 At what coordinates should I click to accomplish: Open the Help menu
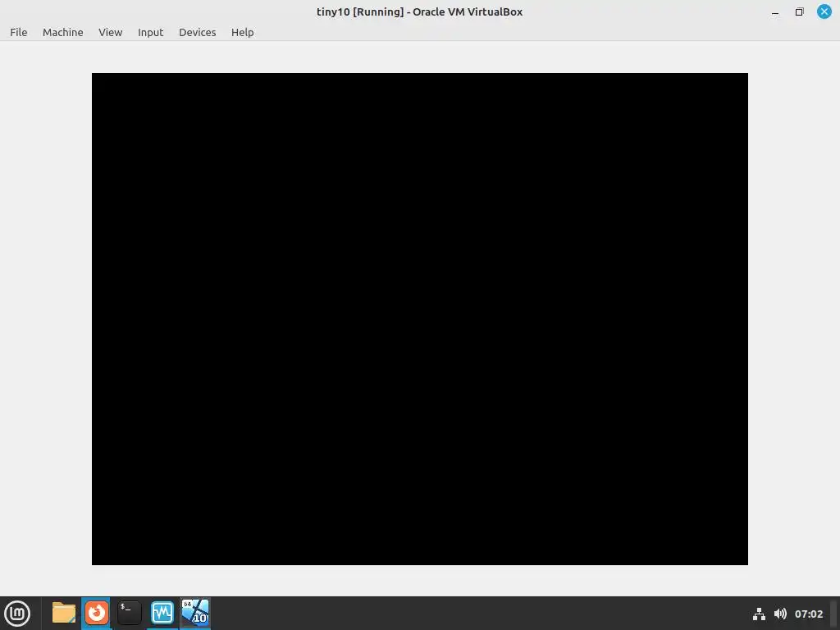(242, 32)
